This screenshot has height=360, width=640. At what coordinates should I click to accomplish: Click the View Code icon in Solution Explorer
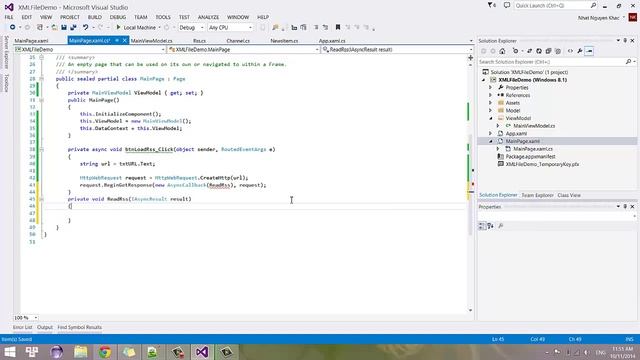(x=570, y=51)
